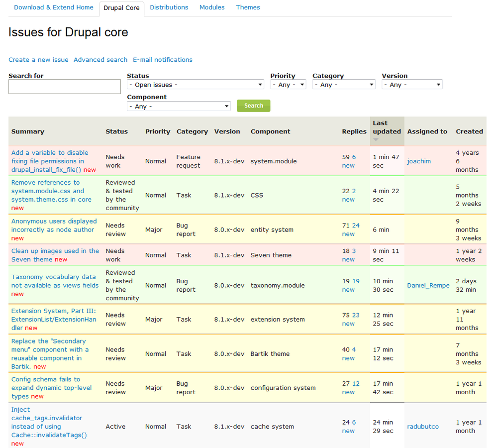
Task: Click the '1 min 47 sec' last updated cell
Action: (386, 161)
